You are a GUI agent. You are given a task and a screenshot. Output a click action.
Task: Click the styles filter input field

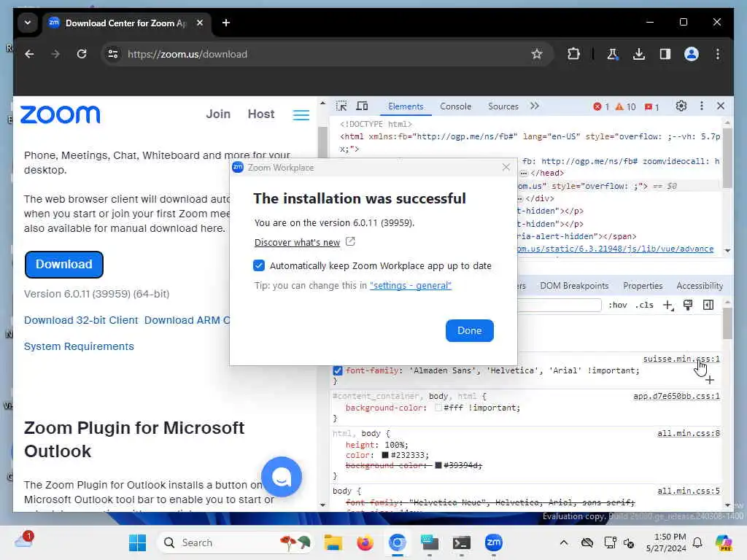(x=559, y=306)
